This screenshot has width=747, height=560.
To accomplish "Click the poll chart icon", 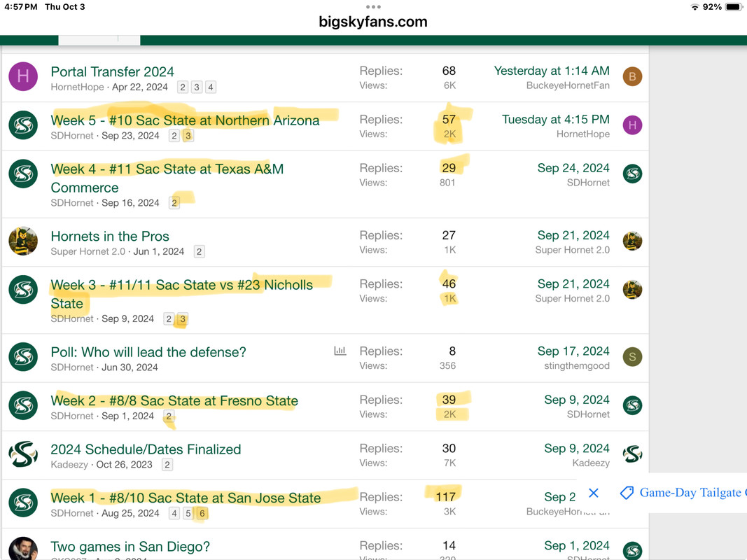I will (340, 351).
